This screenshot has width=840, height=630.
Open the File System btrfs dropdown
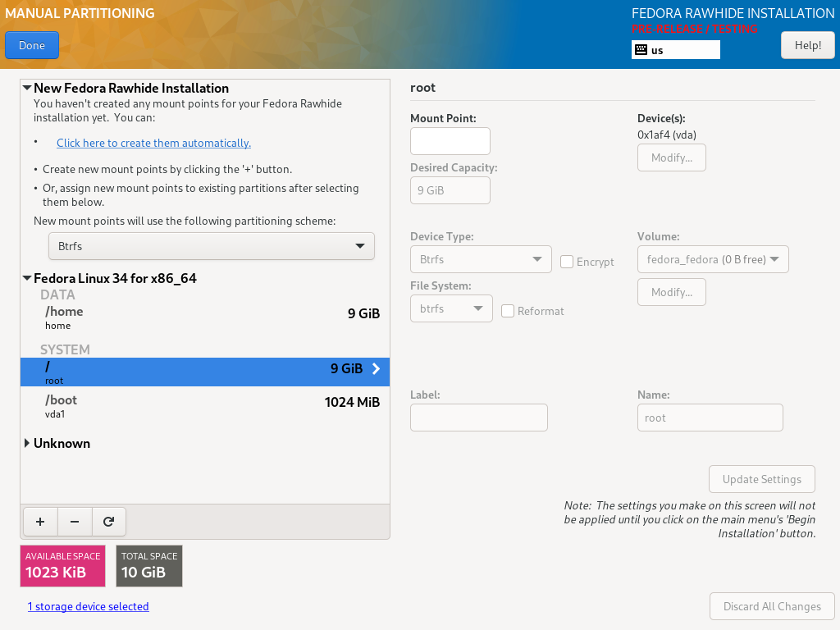coord(452,308)
